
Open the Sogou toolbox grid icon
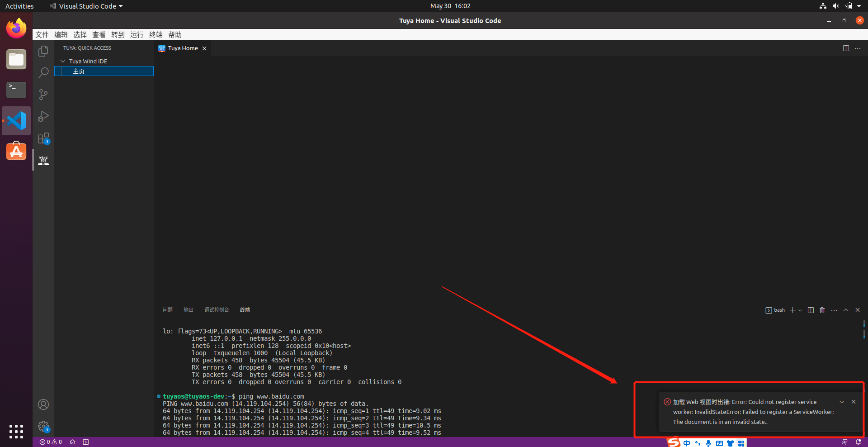pos(741,443)
